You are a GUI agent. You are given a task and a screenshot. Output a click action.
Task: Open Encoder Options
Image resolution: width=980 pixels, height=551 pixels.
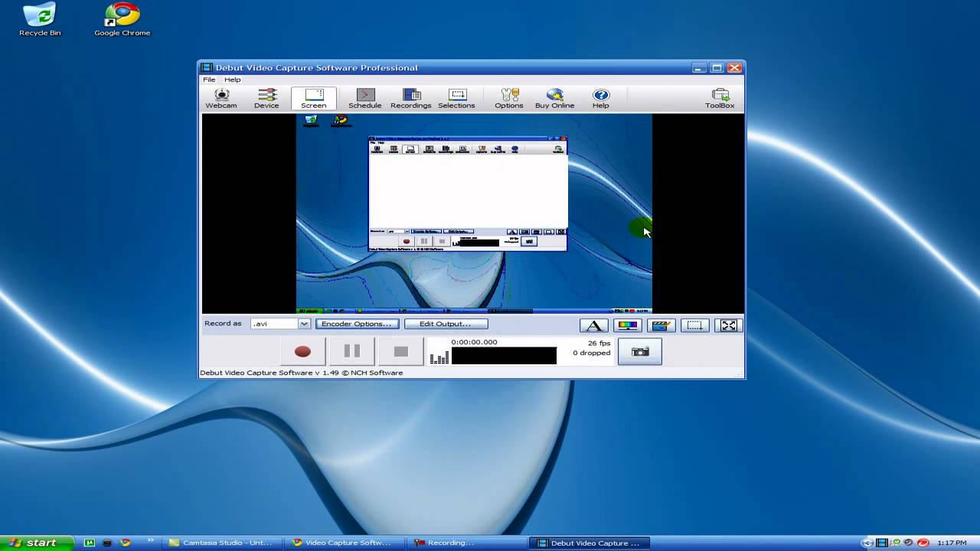coord(357,324)
